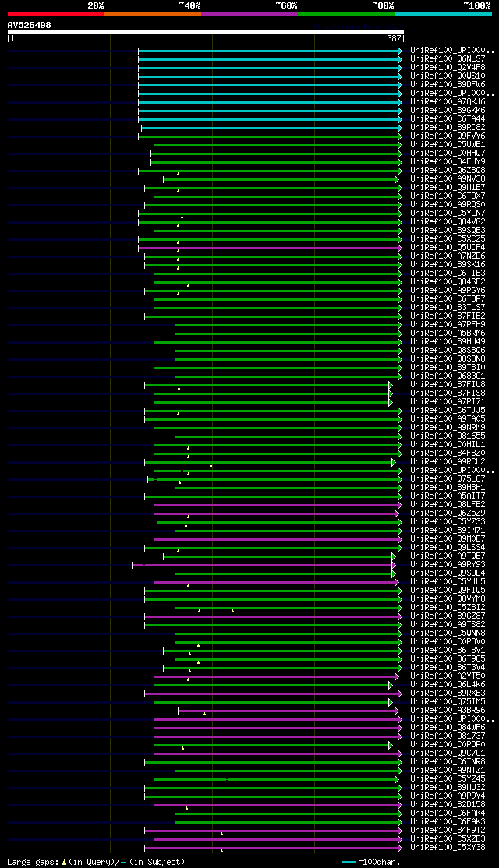This screenshot has width=499, height=868.
Task: Select the UniRef100_B9SQE3 label
Action: pos(448,231)
